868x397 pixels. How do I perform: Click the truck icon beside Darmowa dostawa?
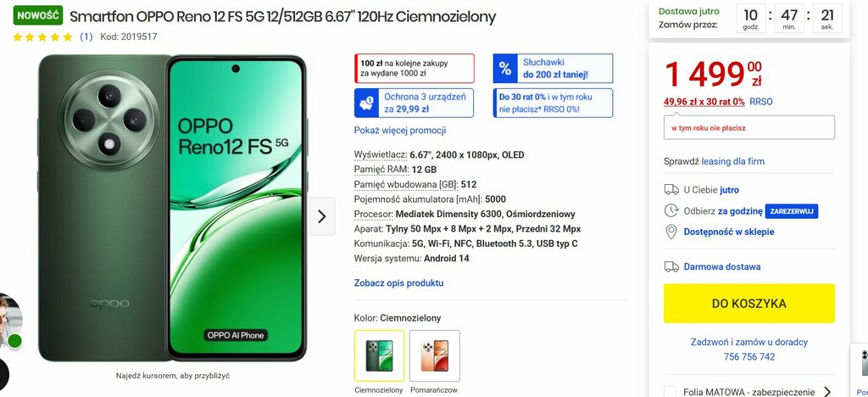tap(671, 267)
